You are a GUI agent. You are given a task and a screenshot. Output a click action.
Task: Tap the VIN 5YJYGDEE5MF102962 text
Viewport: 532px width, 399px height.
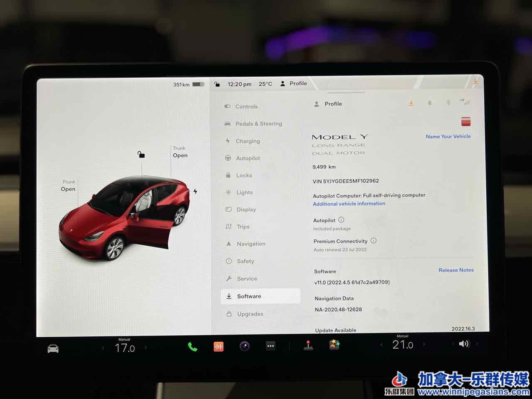(346, 181)
